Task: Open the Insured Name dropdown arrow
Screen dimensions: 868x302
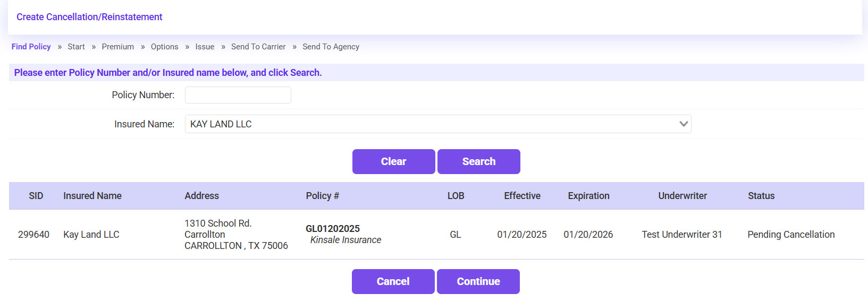Action: 684,124
